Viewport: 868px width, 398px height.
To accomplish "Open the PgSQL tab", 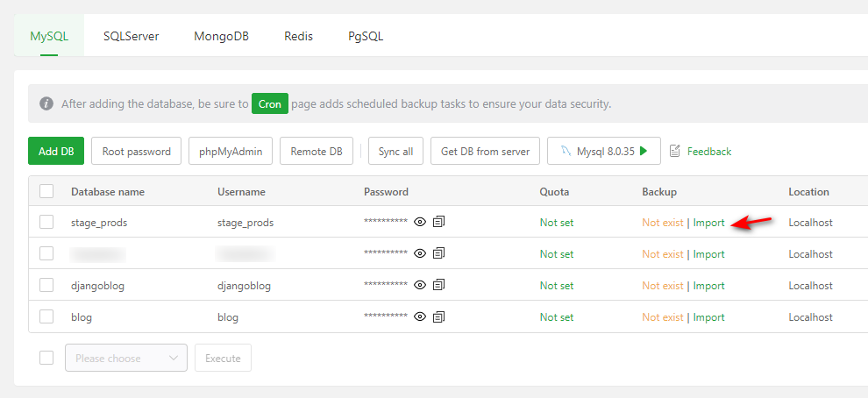I will (365, 37).
